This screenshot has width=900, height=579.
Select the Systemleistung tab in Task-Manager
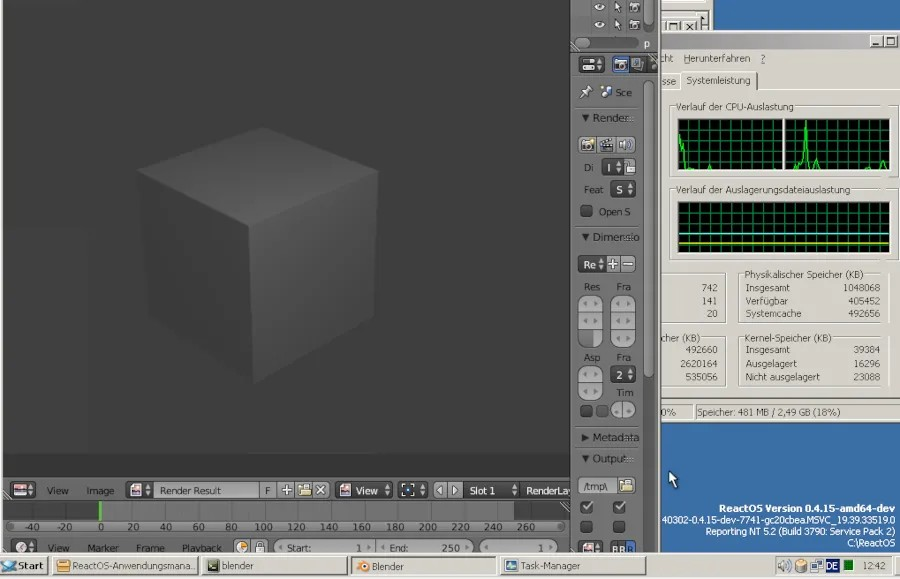[x=720, y=81]
